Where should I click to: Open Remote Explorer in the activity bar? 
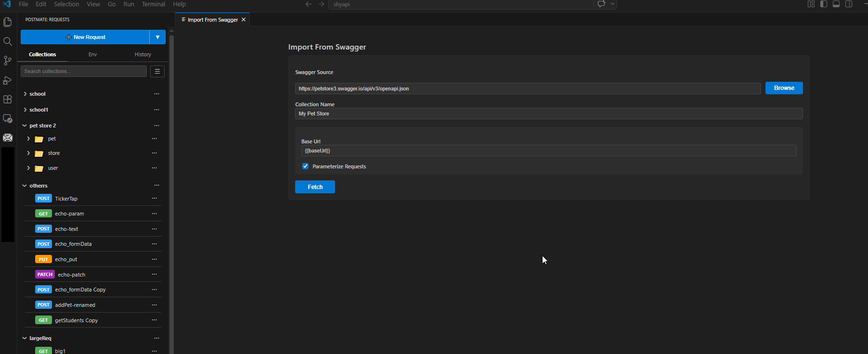[x=8, y=118]
